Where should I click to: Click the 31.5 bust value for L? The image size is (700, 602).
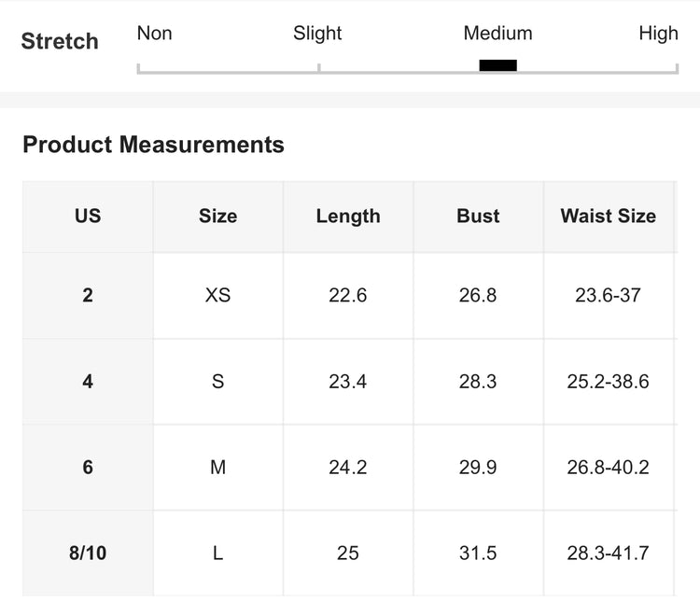[478, 553]
